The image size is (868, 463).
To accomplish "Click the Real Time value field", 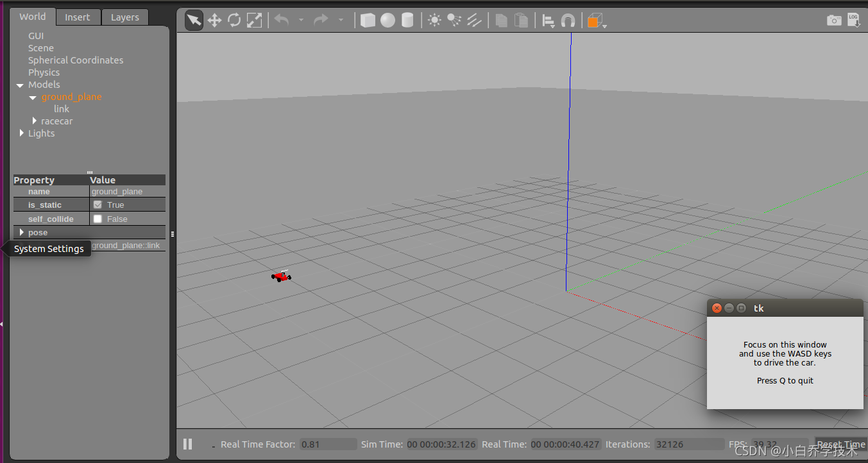I will (565, 444).
